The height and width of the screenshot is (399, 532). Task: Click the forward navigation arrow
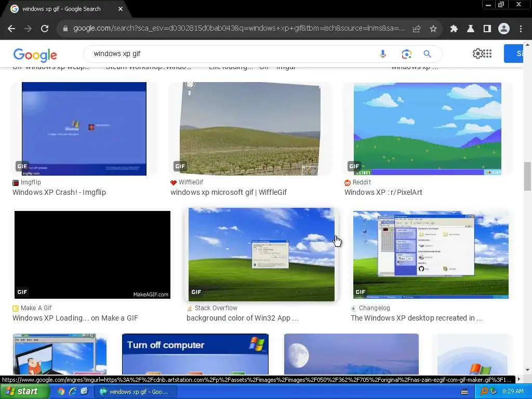pos(28,29)
